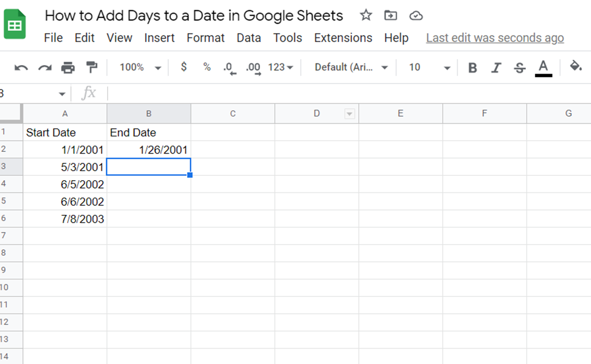This screenshot has height=364, width=591.
Task: Open the Tools menu
Action: pos(287,38)
